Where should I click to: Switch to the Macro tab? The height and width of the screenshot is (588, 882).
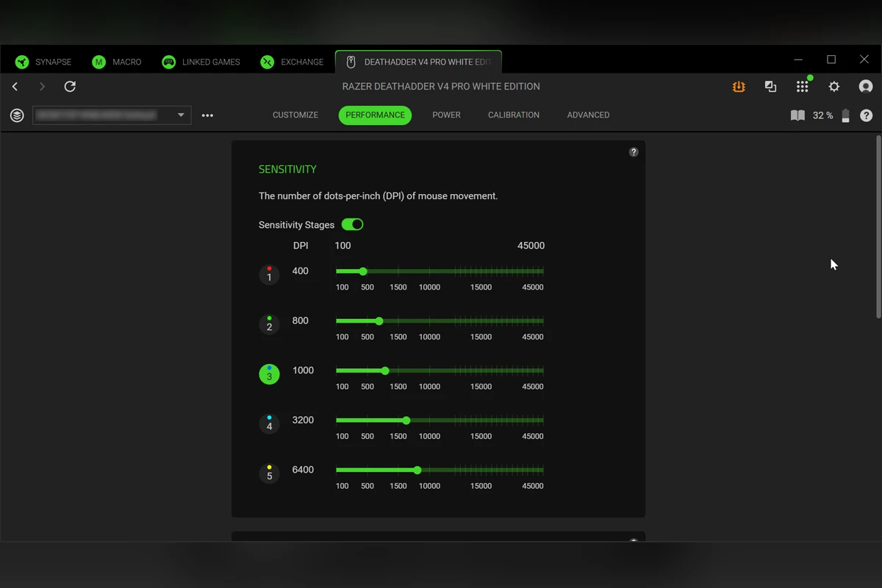117,62
